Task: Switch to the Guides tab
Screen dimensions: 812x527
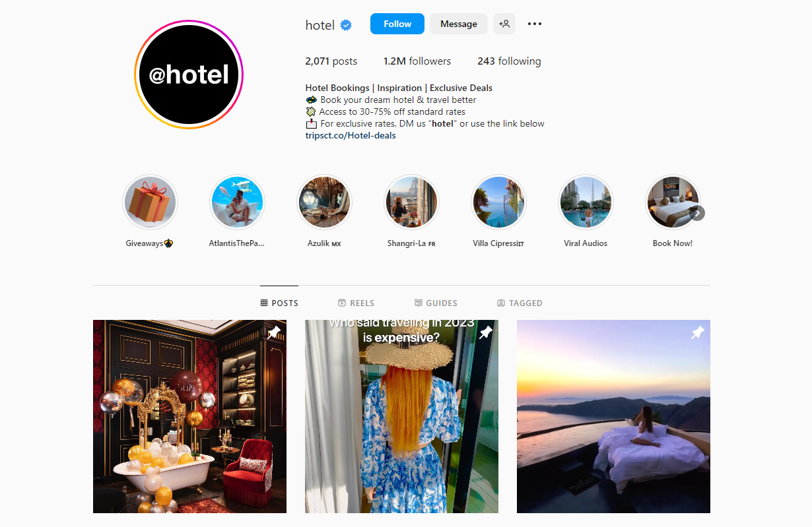Action: 436,303
